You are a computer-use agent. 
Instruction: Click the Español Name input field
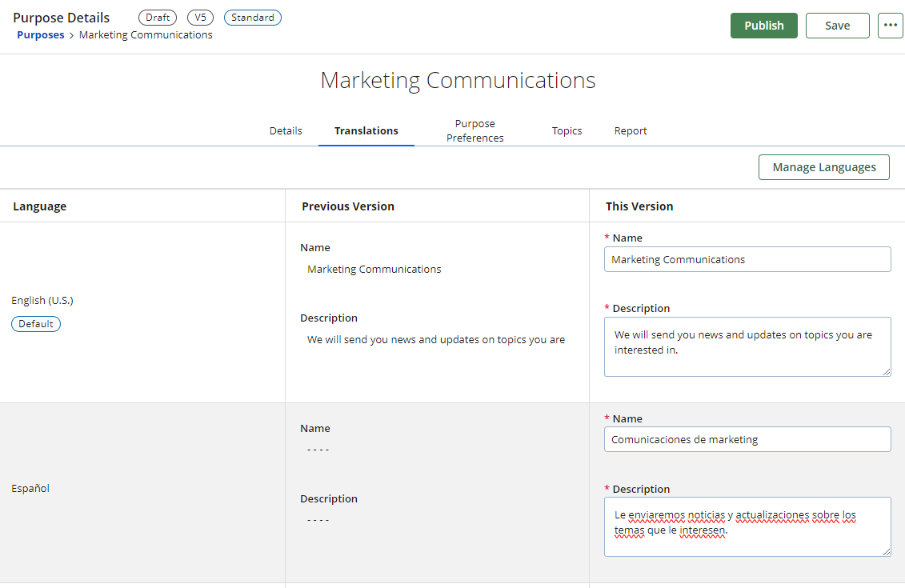pos(747,439)
